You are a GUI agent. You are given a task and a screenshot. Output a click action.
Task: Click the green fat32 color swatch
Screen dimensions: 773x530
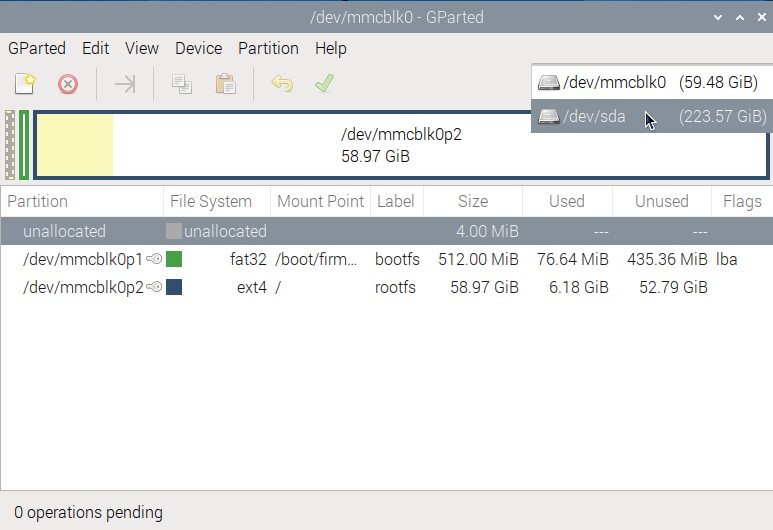(174, 259)
